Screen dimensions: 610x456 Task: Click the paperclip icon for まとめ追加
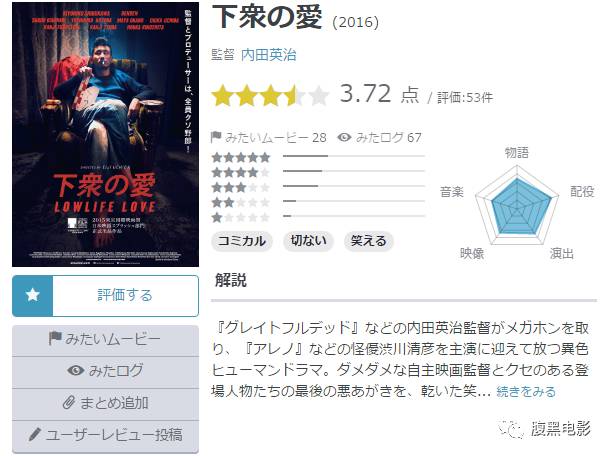68,403
